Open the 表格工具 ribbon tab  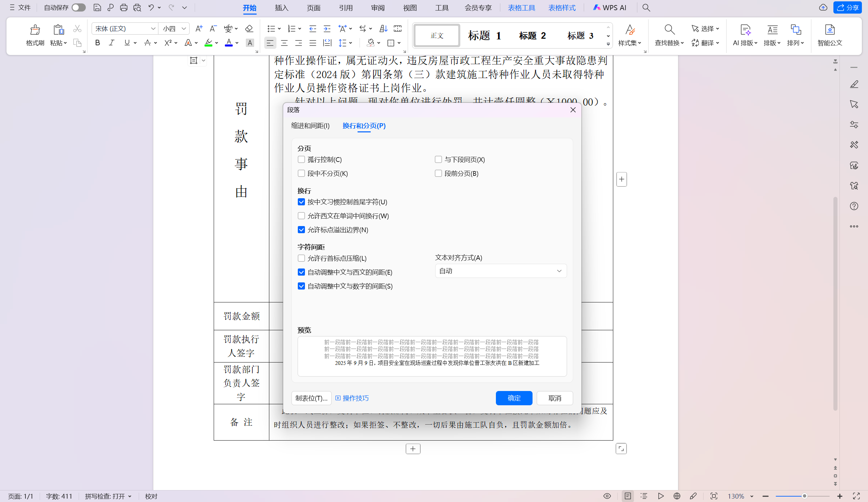click(x=521, y=7)
